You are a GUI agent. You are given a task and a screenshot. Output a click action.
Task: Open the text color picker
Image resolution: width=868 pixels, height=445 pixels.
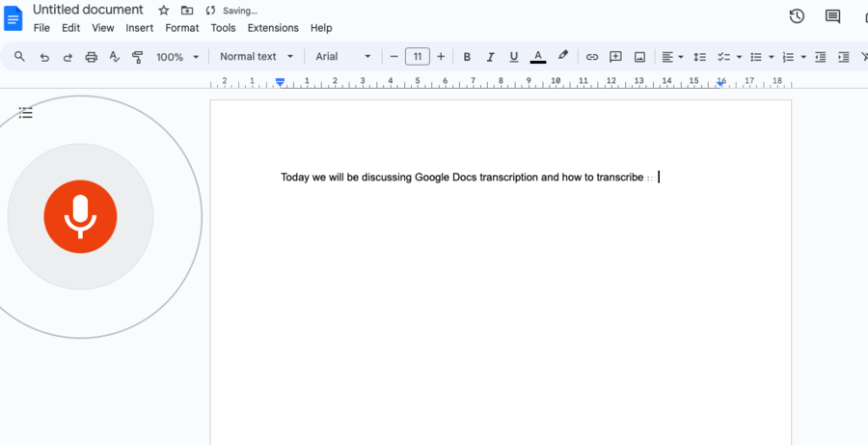[538, 57]
